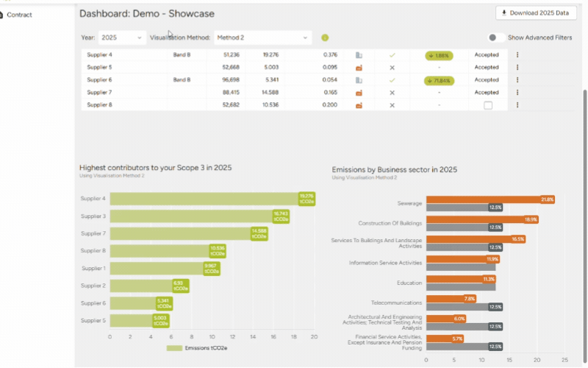Click Band B cell in Supplier 6 row
This screenshot has width=588, height=368.
point(182,80)
